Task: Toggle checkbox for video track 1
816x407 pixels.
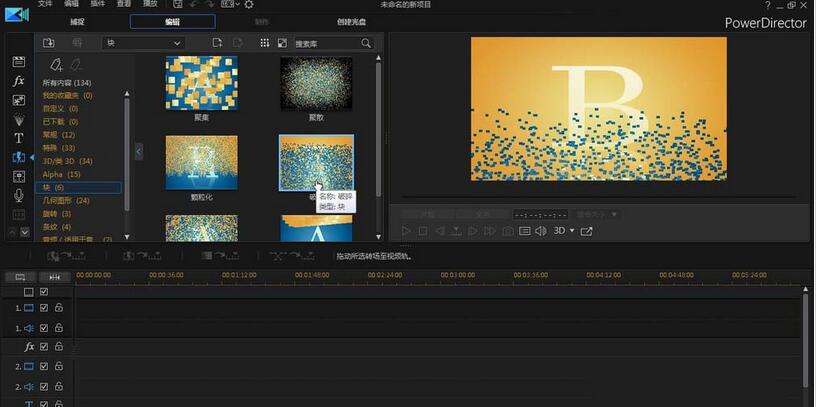Action: [x=43, y=309]
